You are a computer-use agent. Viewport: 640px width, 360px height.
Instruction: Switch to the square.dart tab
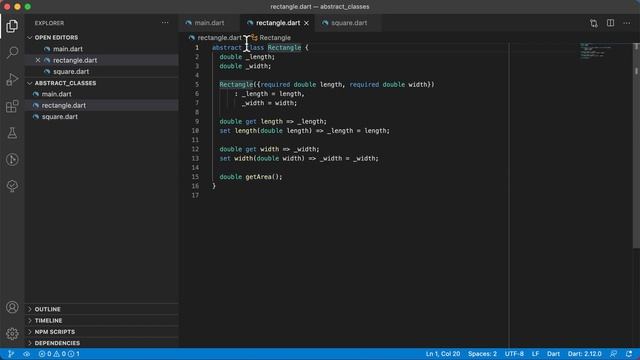pyautogui.click(x=349, y=23)
